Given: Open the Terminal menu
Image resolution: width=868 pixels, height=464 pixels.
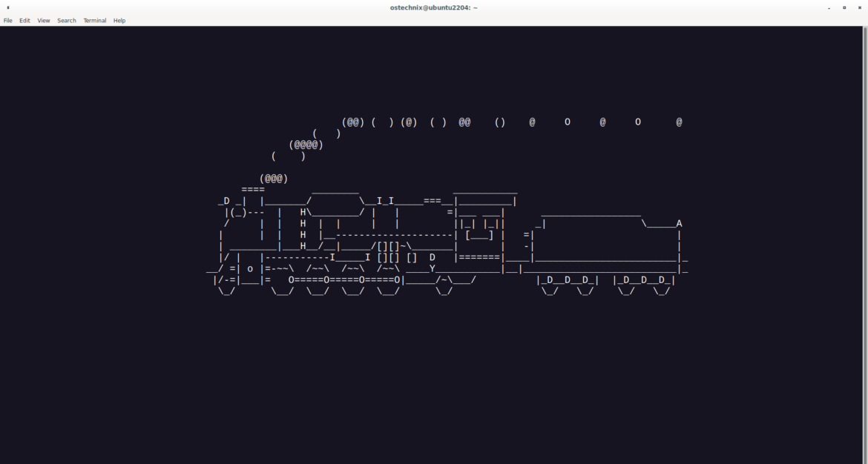Looking at the screenshot, I should click(94, 20).
